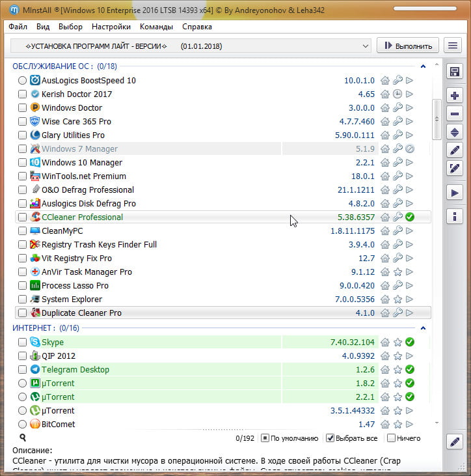This screenshot has width=471, height=476.
Task: Select the AusLogics BoostSpeed 10 radio button
Action: [23, 81]
